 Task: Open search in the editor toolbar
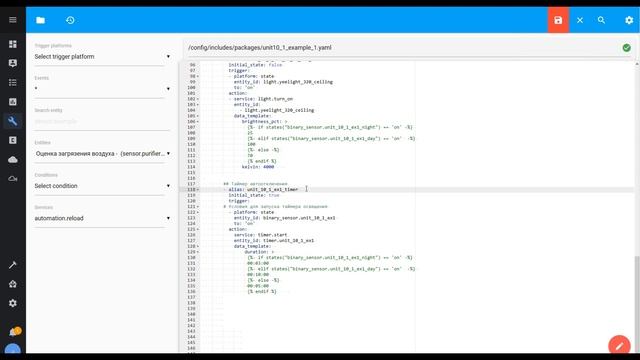click(x=601, y=20)
